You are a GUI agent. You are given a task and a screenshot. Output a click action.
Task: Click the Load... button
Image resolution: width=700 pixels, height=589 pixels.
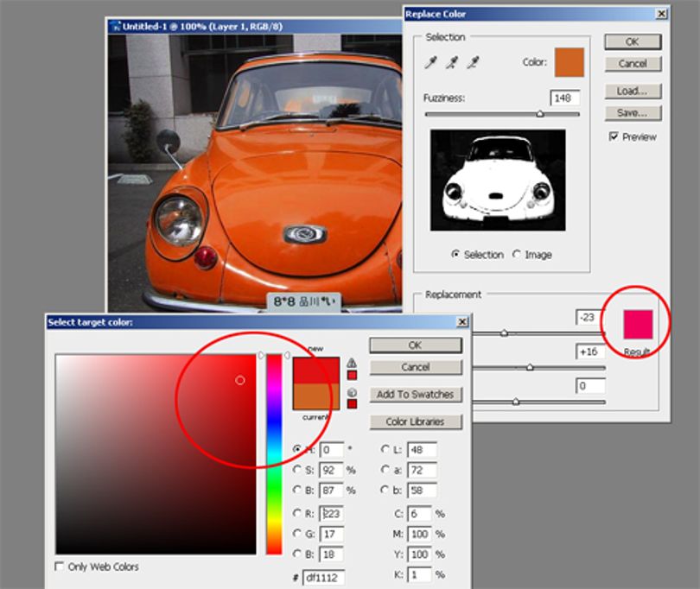coord(633,91)
